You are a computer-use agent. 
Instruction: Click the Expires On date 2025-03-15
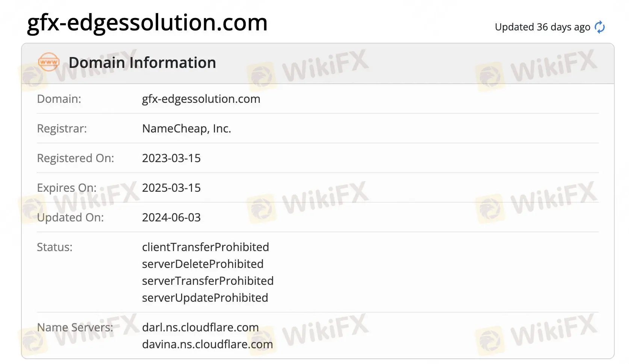pos(171,188)
